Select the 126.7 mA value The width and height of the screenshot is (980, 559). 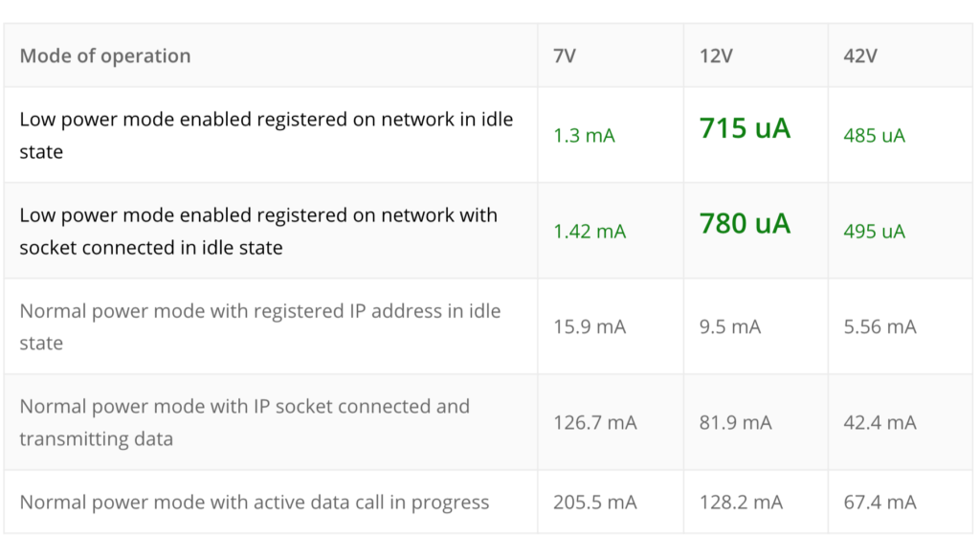click(x=594, y=423)
